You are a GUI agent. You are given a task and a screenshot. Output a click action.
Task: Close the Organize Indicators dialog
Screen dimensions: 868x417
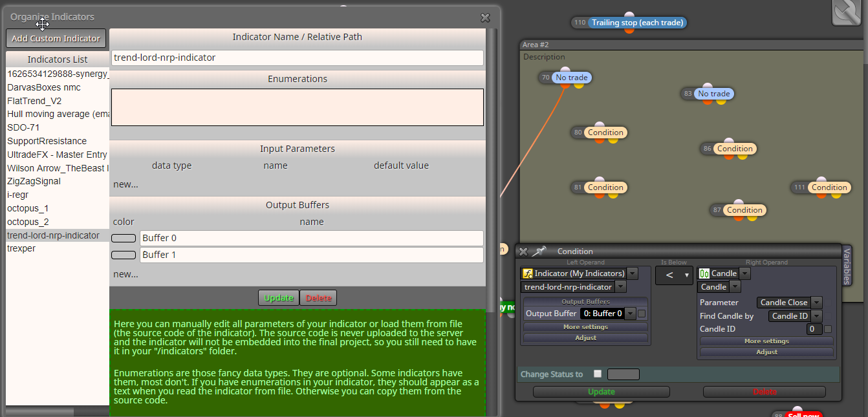[485, 18]
